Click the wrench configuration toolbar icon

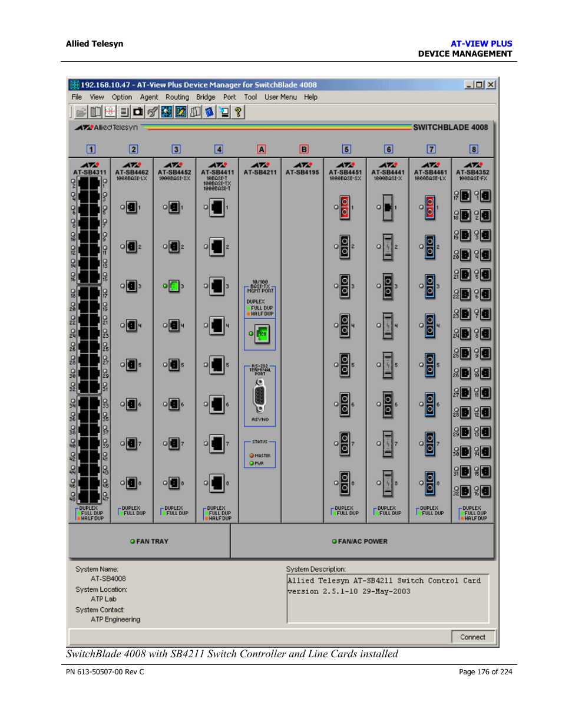click(x=153, y=112)
